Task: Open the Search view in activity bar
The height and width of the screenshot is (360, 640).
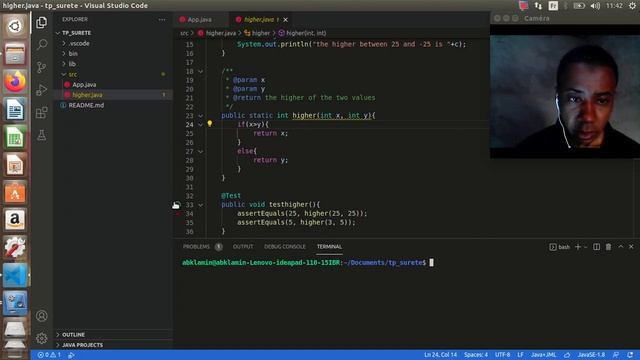Action: [x=41, y=44]
